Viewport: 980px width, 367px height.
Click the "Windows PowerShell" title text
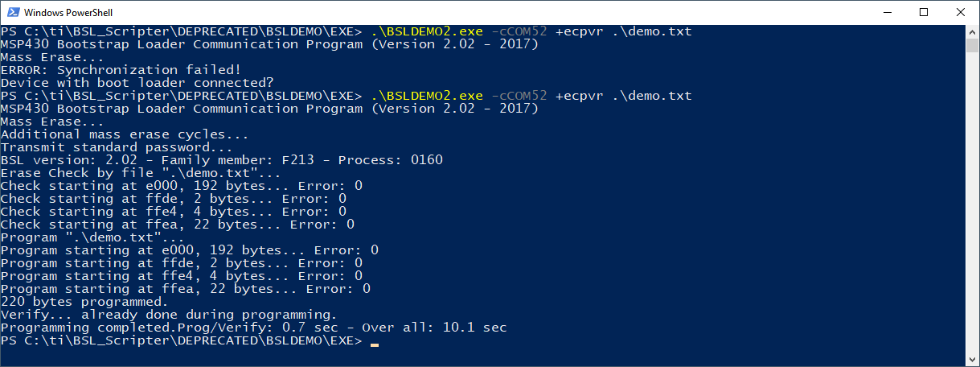pyautogui.click(x=68, y=13)
